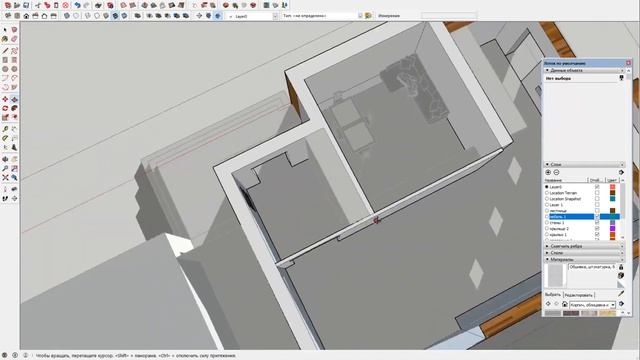
Task: Select the мебель 1 layer row
Action: coord(582,216)
